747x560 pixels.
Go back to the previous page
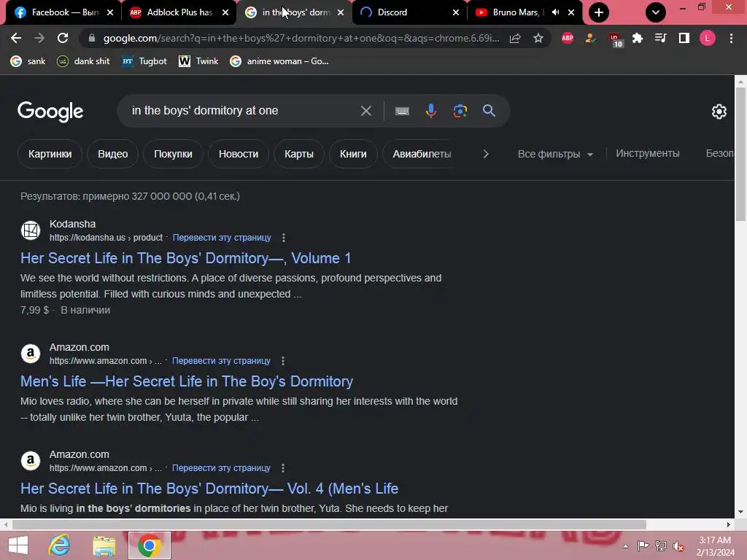tap(16, 38)
